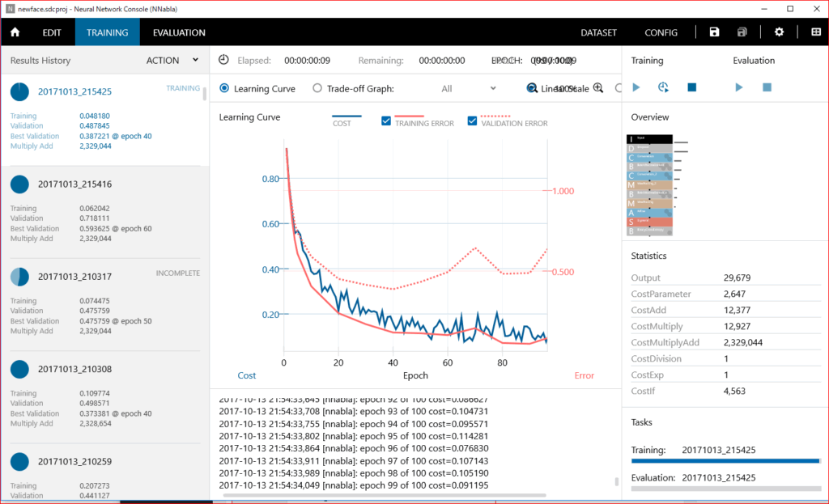The width and height of the screenshot is (829, 504).
Task: Click the greyed Save As icon
Action: (742, 32)
